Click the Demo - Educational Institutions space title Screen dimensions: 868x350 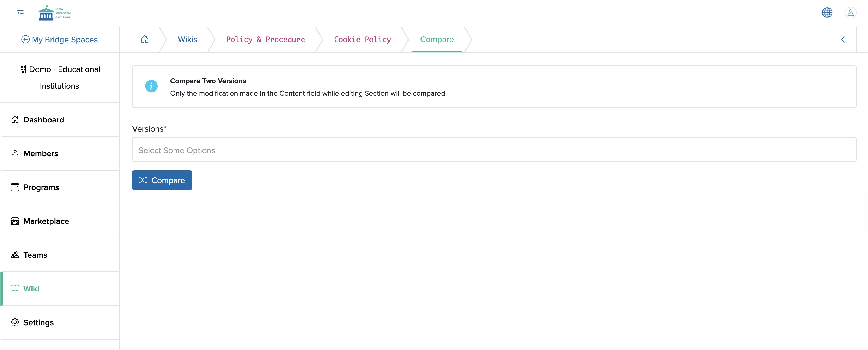(60, 77)
